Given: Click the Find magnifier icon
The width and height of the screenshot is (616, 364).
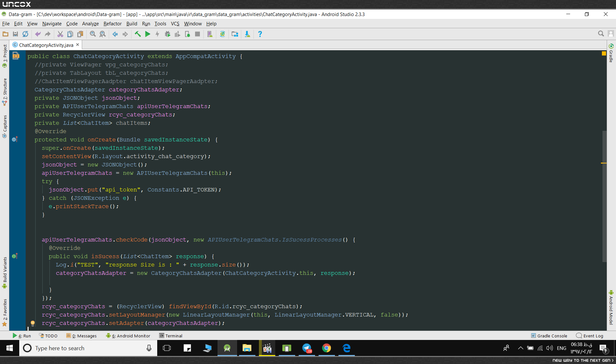Looking at the screenshot, I should [93, 34].
